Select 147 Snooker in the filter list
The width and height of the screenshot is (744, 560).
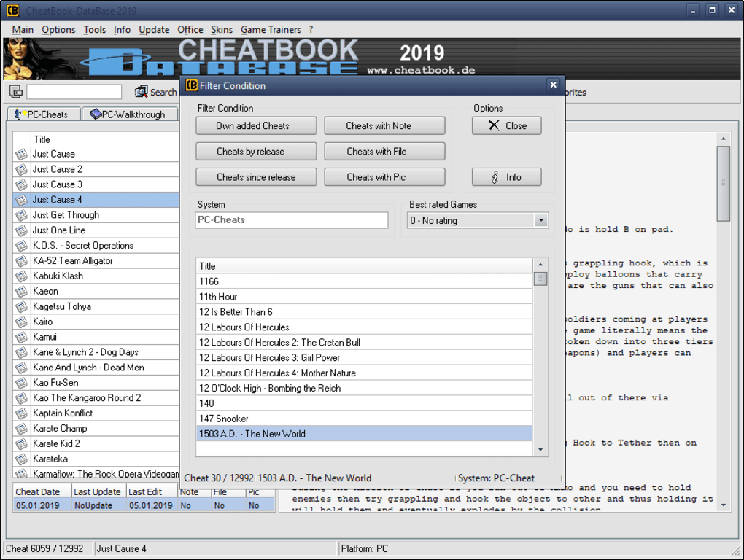tap(365, 419)
